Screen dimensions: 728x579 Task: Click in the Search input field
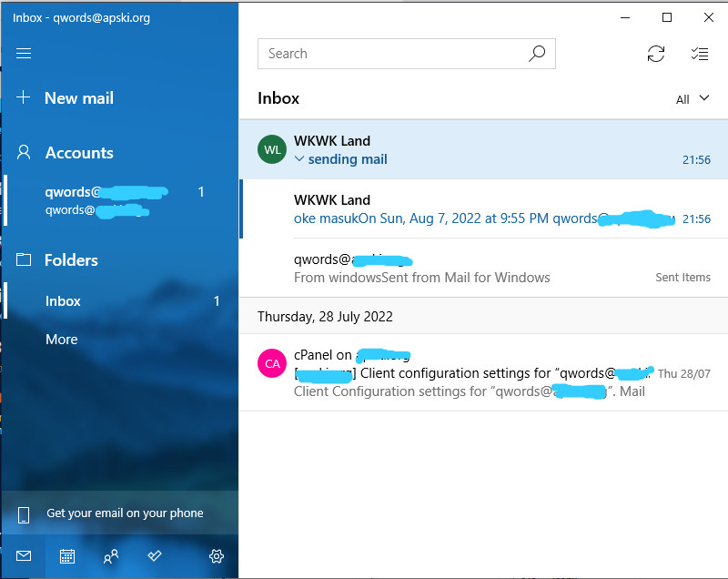pyautogui.click(x=391, y=54)
